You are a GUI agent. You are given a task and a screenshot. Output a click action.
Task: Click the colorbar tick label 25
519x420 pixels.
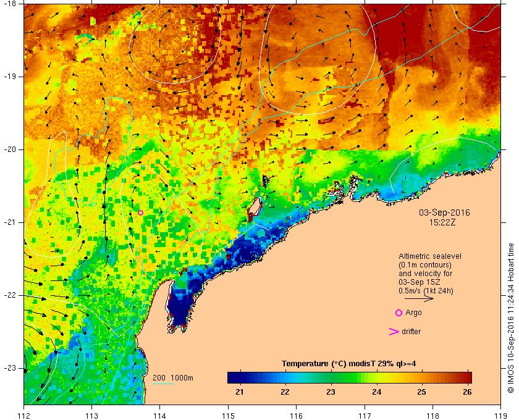[x=421, y=392]
